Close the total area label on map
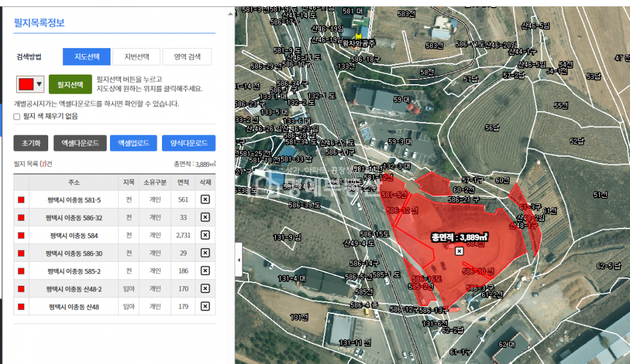 tap(459, 251)
